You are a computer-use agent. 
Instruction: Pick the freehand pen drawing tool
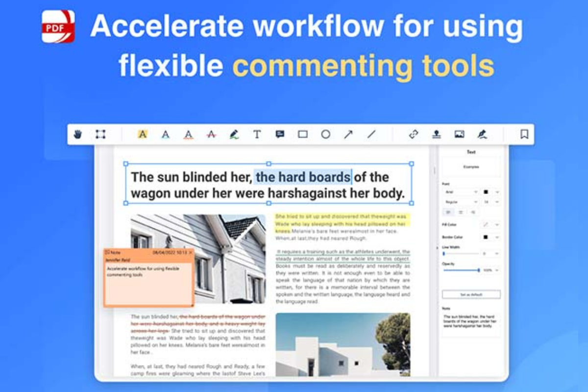pos(234,134)
